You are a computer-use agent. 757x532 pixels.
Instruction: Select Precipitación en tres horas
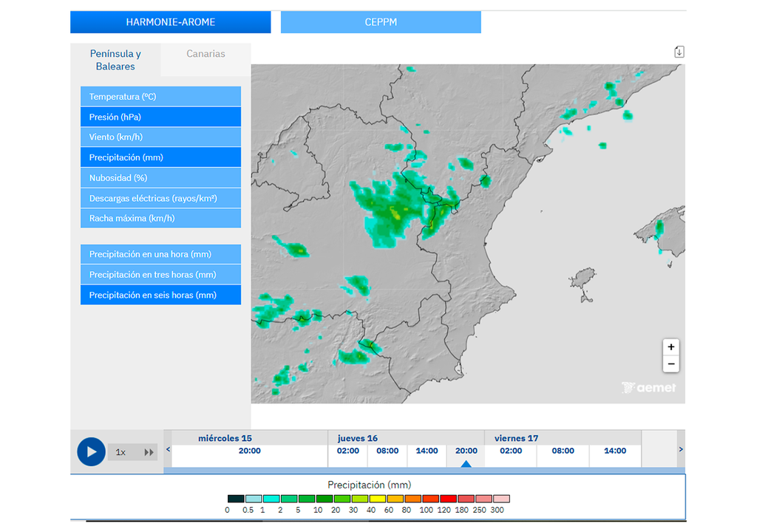tap(160, 275)
